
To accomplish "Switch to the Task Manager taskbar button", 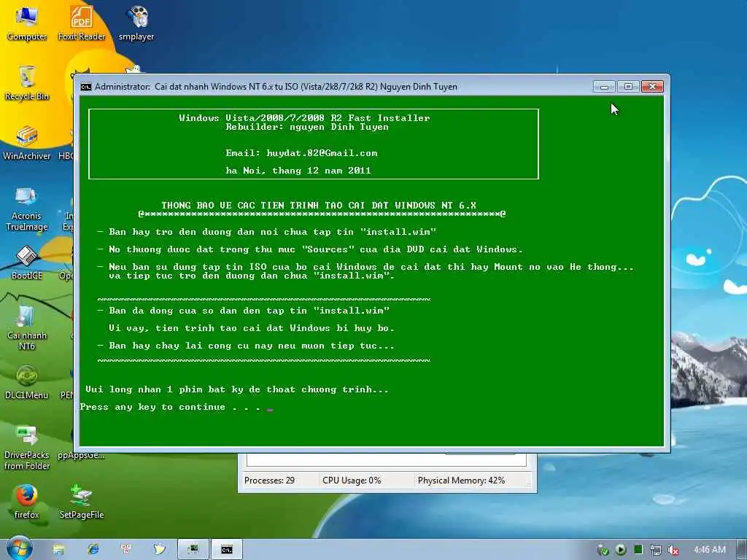I will [x=193, y=550].
